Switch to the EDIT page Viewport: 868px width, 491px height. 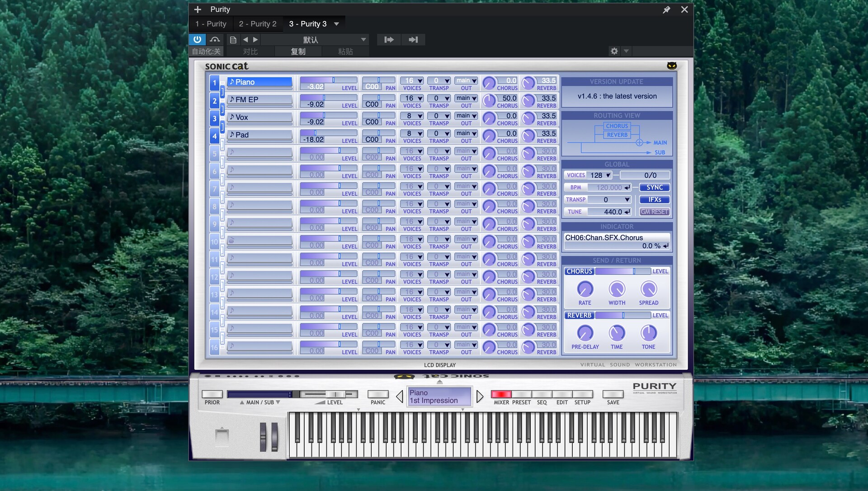[562, 394]
